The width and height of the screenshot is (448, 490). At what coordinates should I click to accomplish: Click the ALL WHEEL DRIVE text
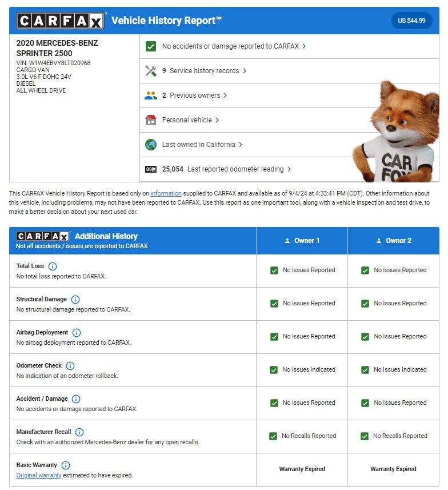coord(41,91)
